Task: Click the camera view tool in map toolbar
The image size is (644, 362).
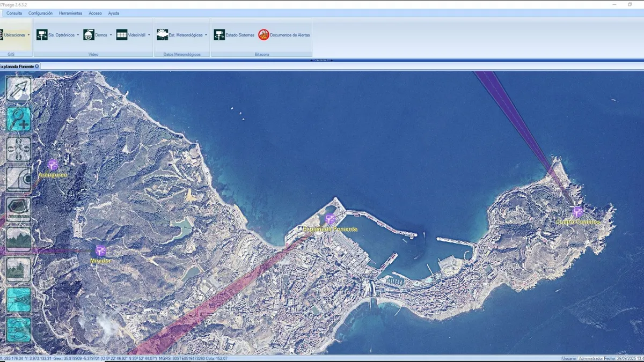Action: tap(19, 179)
